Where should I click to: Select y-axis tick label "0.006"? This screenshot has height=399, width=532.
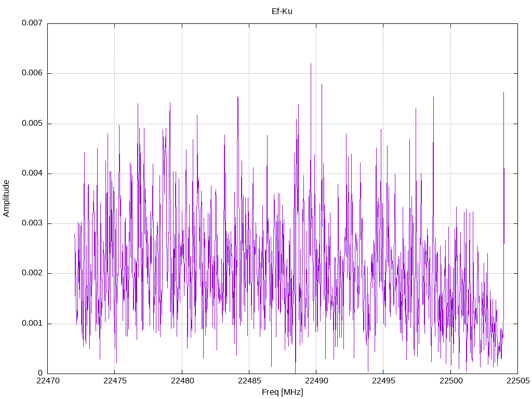pos(32,73)
